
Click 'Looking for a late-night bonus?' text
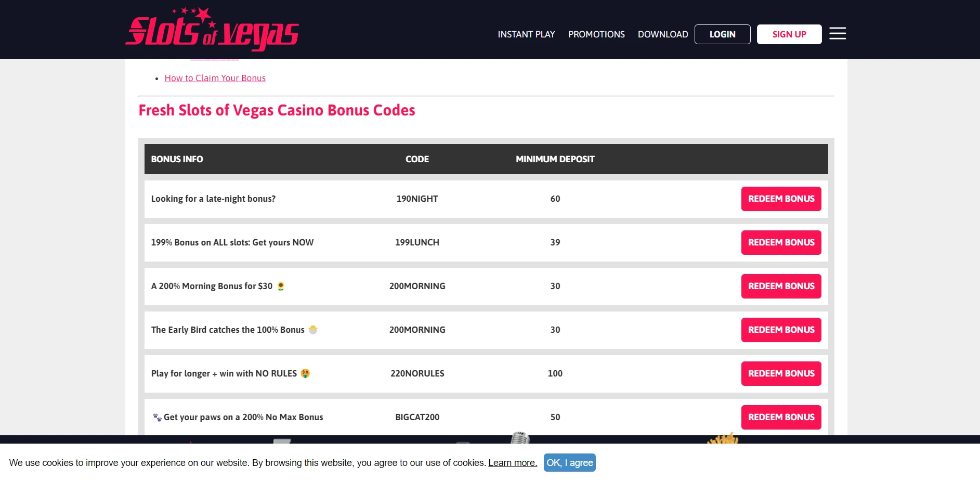tap(213, 199)
